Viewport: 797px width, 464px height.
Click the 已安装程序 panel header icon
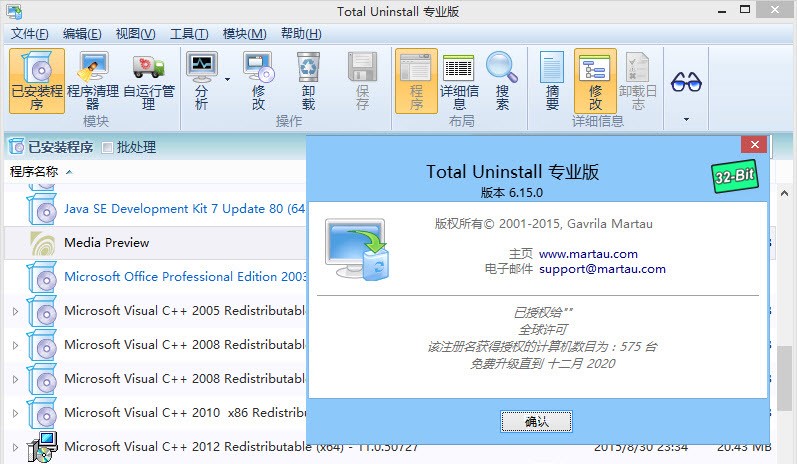(16, 147)
